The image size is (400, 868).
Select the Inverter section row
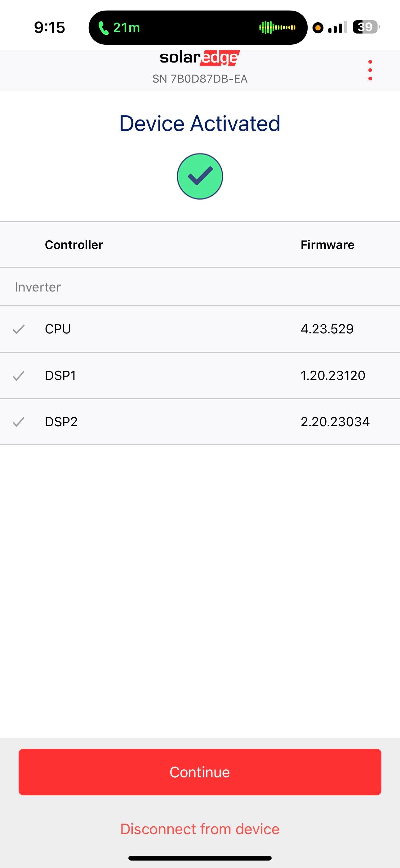[200, 287]
